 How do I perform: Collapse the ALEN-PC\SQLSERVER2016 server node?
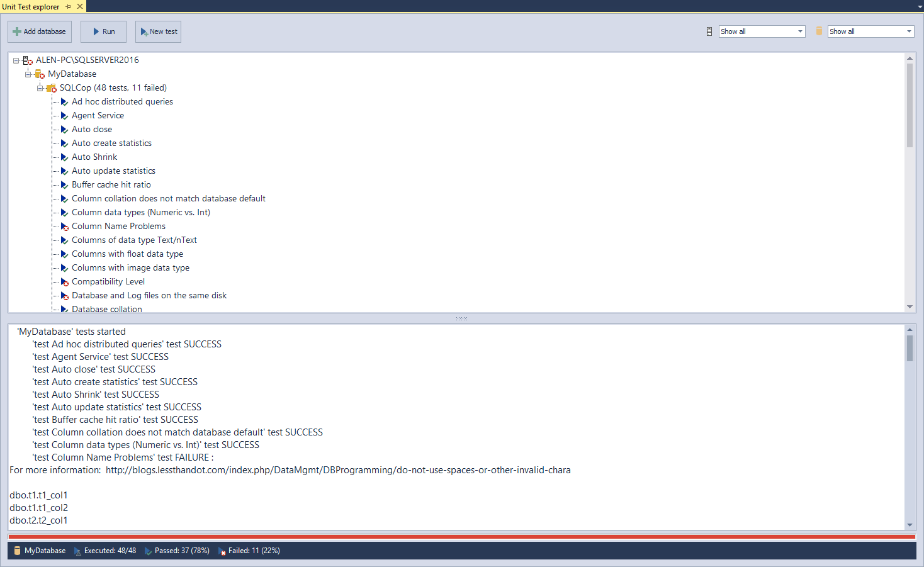click(x=16, y=60)
